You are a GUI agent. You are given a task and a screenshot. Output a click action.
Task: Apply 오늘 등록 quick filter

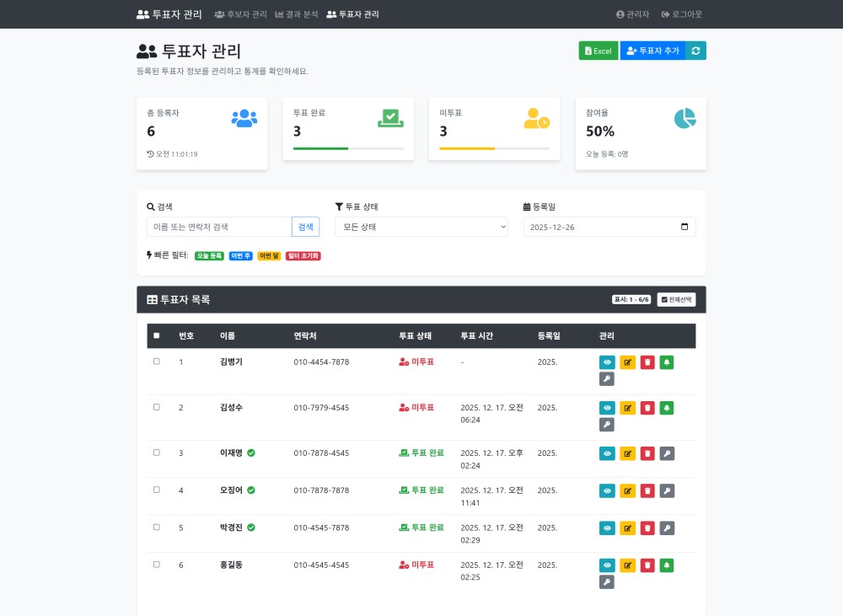point(209,256)
